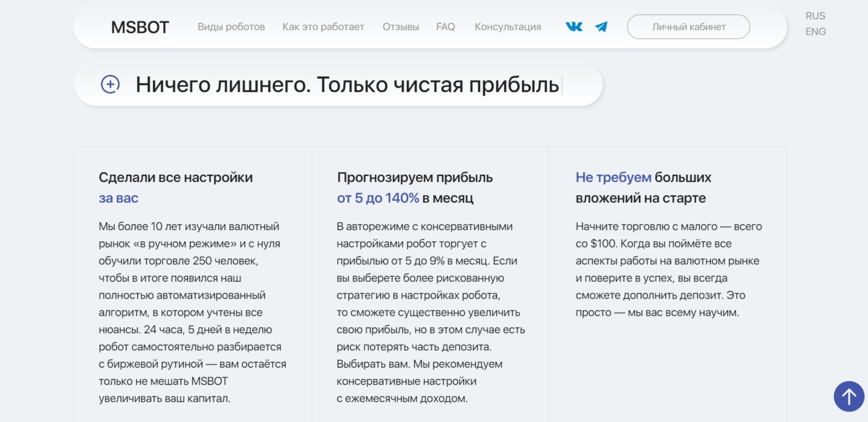
Task: Click the line 'Мы более 10 лет изучали валютный'
Action: click(x=189, y=226)
